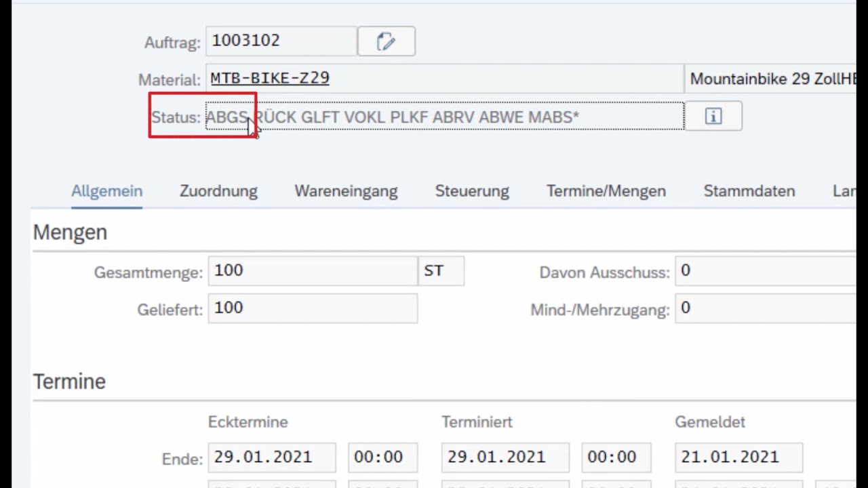Image resolution: width=868 pixels, height=488 pixels.
Task: Open the status information icon button
Action: [x=713, y=117]
